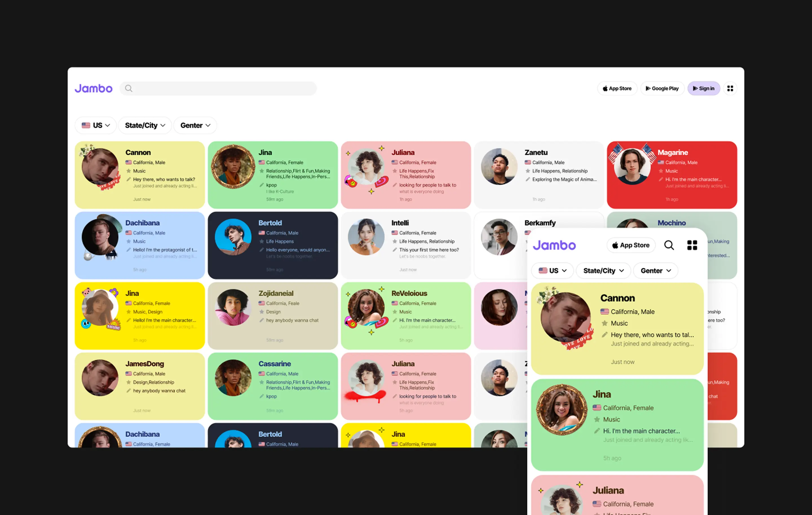Click the grid menu icon in desktop header

tap(730, 88)
